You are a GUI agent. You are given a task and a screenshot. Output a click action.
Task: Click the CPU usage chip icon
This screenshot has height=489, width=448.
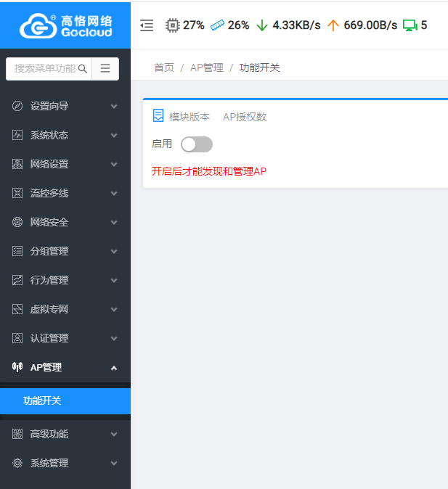coord(172,25)
